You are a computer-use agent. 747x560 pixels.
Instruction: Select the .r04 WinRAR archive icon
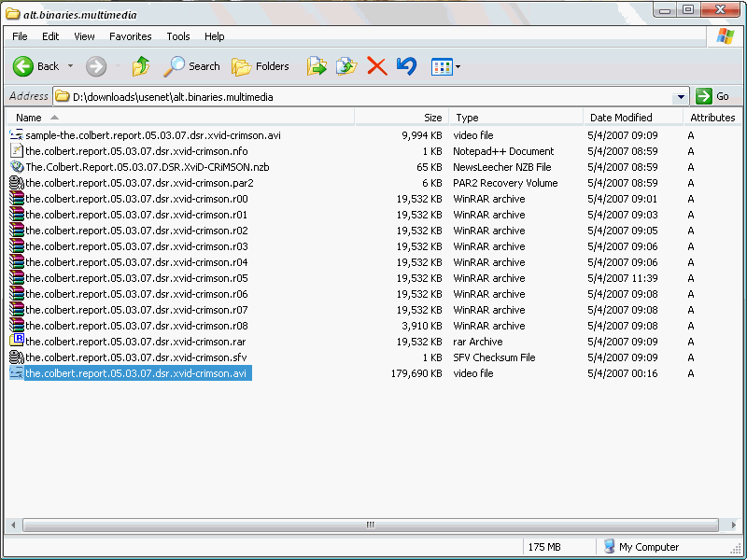[x=17, y=262]
